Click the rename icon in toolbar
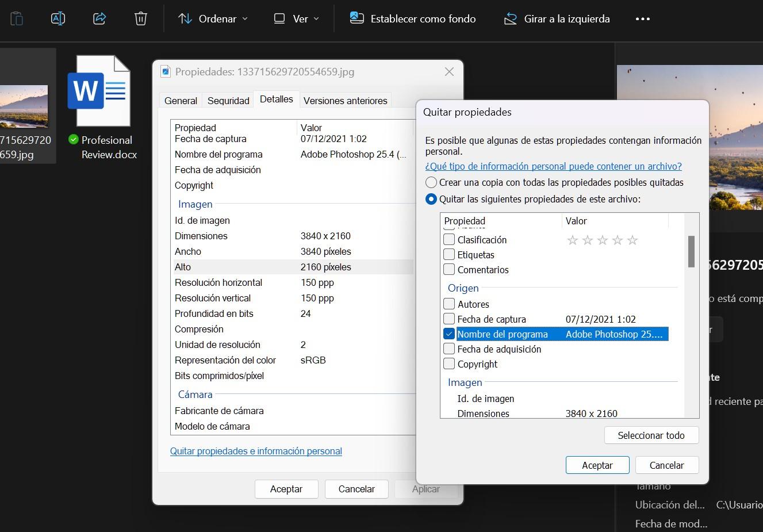This screenshot has height=532, width=763. (58, 18)
